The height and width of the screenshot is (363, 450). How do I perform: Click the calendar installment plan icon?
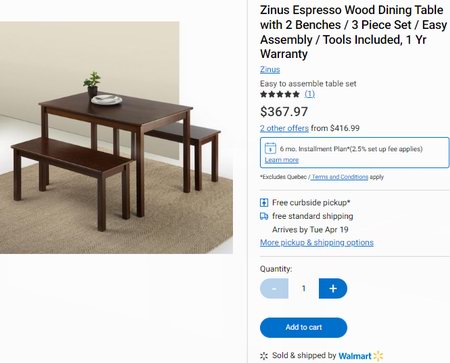point(270,148)
